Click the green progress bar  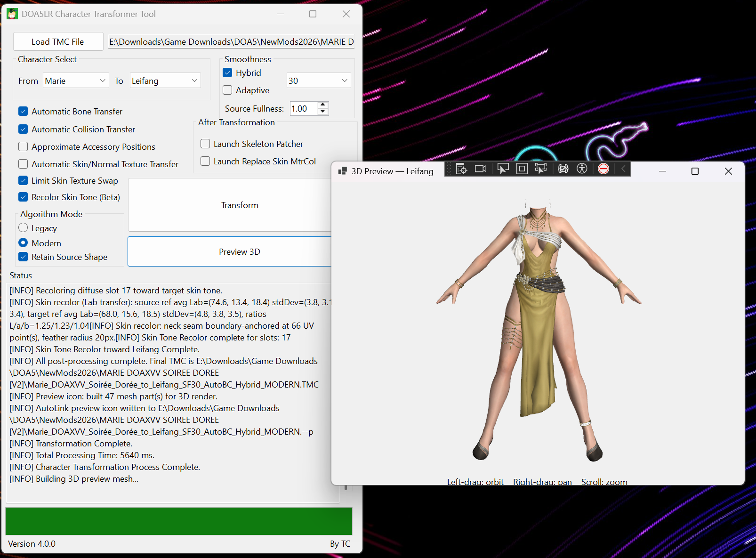pyautogui.click(x=179, y=521)
